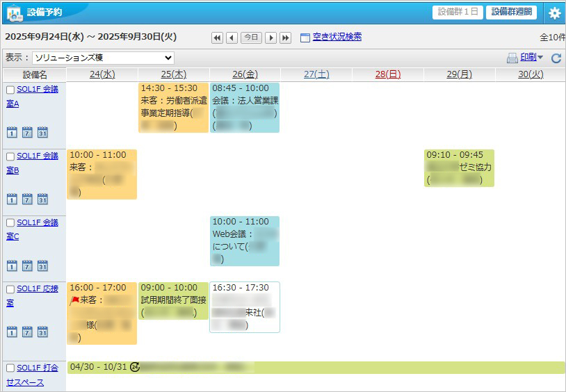Select the 28(日) day header
The height and width of the screenshot is (392, 566).
point(388,74)
